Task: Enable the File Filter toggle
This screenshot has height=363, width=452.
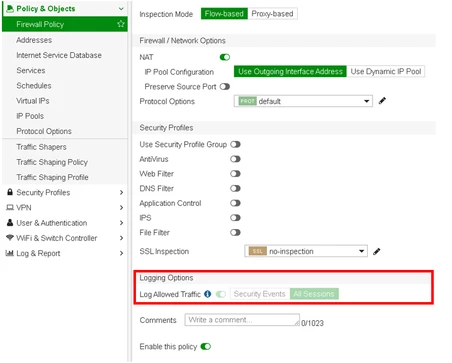Action: pyautogui.click(x=235, y=232)
